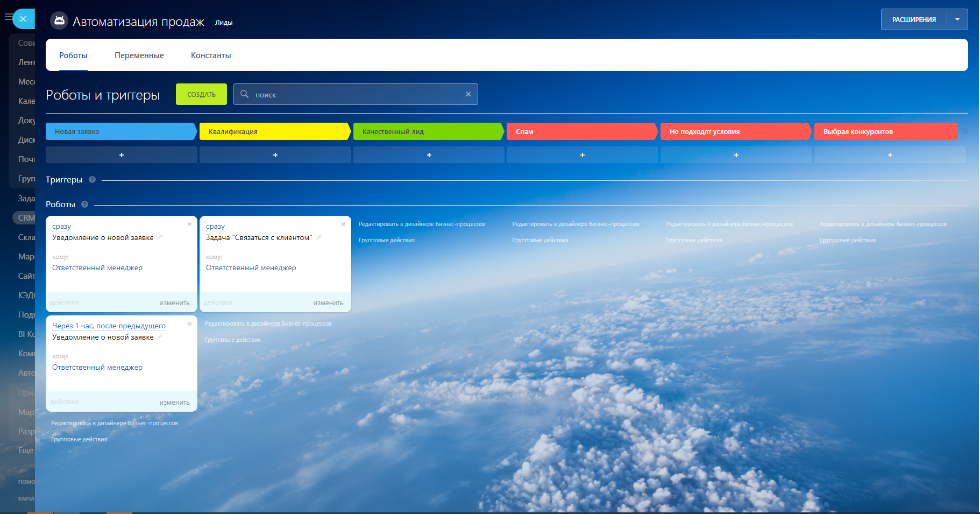This screenshot has height=514, width=980.
Task: Edit Новая заявка stage in Бизнес-процессов designer
Action: click(x=115, y=423)
